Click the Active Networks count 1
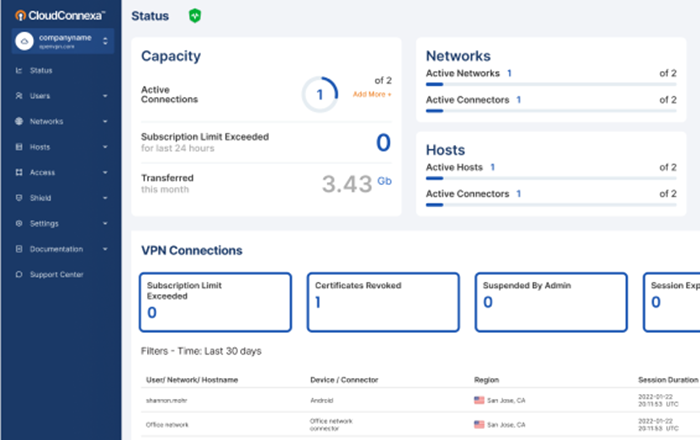This screenshot has width=700, height=440. (509, 73)
